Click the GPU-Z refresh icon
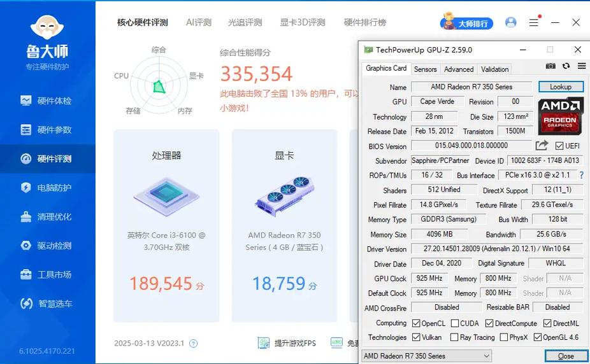 [566, 66]
